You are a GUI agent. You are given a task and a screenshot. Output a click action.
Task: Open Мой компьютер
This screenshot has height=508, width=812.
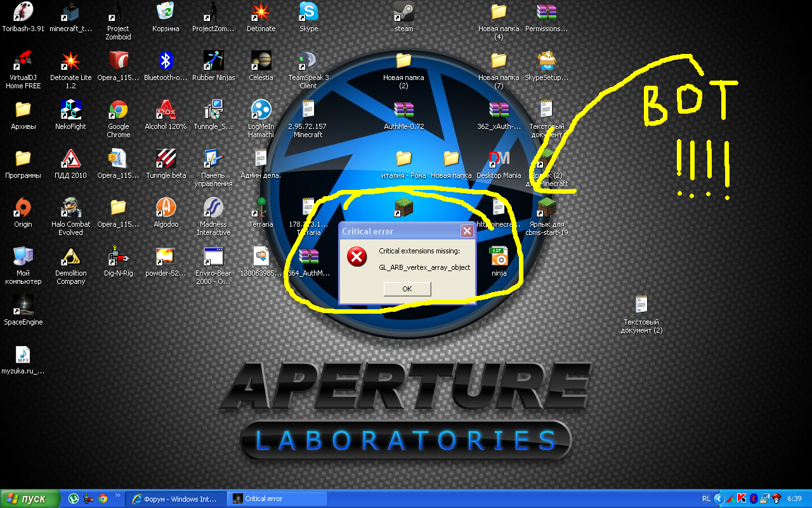[x=23, y=265]
